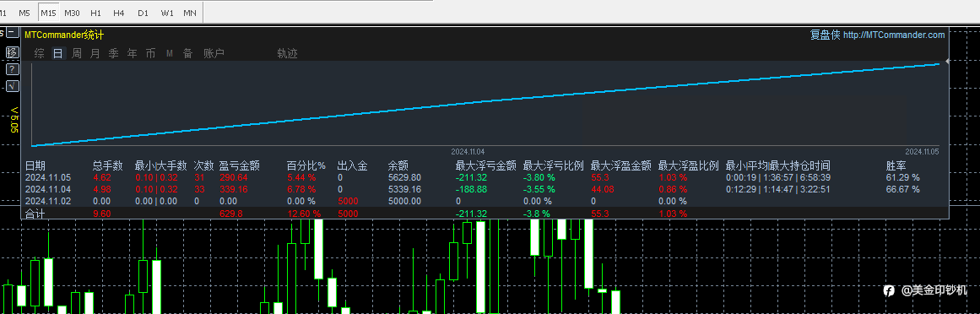Screen dimensions: 980x314
Task: Set chart period to H4
Action: (119, 13)
